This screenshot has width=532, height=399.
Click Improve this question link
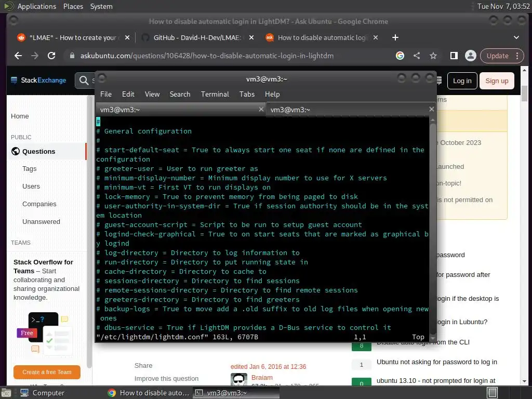point(166,378)
